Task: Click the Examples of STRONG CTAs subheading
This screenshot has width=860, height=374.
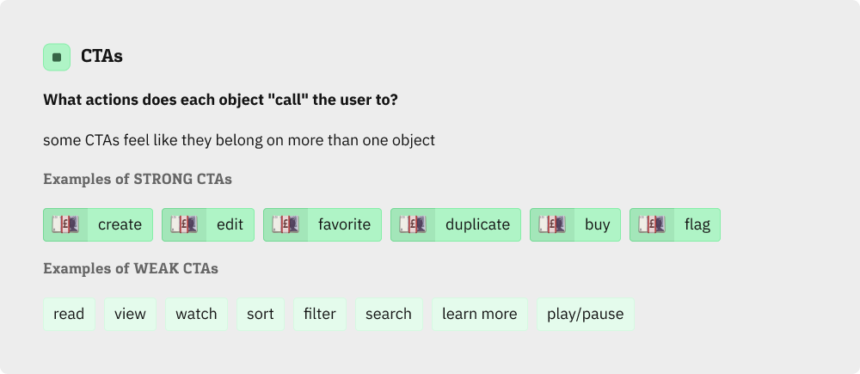Action: pos(138,179)
